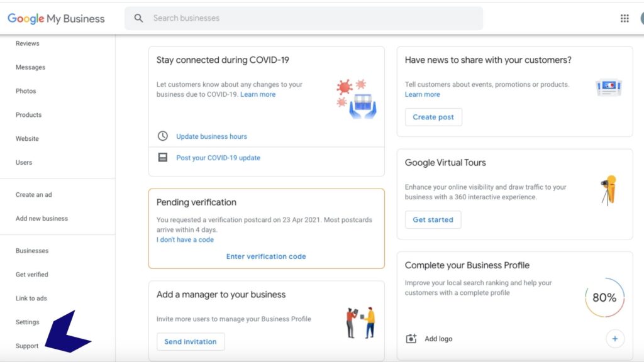Click the search magnifier icon
The height and width of the screenshot is (362, 644).
click(139, 18)
